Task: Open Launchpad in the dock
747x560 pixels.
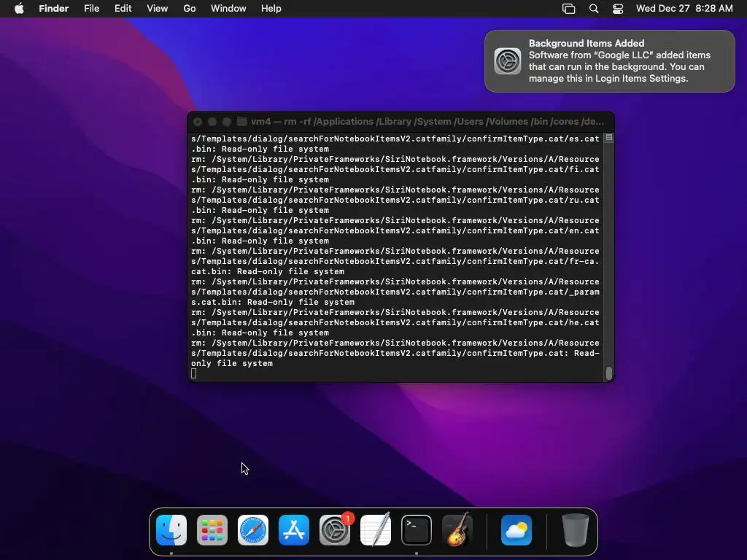Action: coord(212,530)
